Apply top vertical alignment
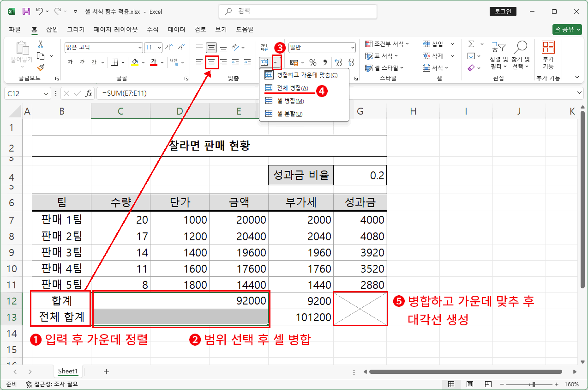Image resolution: width=588 pixels, height=390 pixels. [x=199, y=47]
